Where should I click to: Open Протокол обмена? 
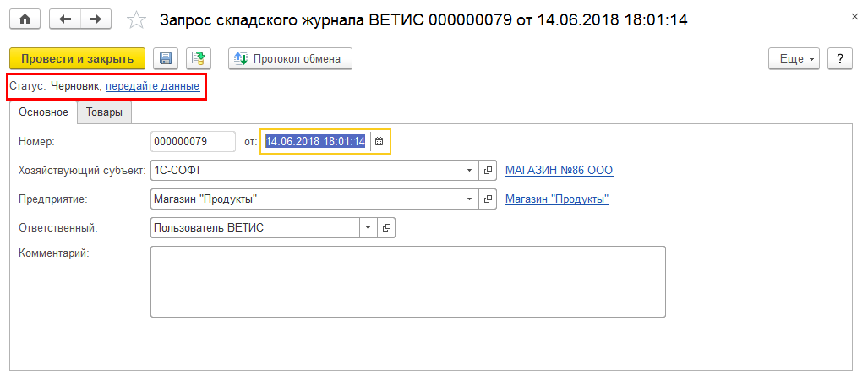coord(290,59)
